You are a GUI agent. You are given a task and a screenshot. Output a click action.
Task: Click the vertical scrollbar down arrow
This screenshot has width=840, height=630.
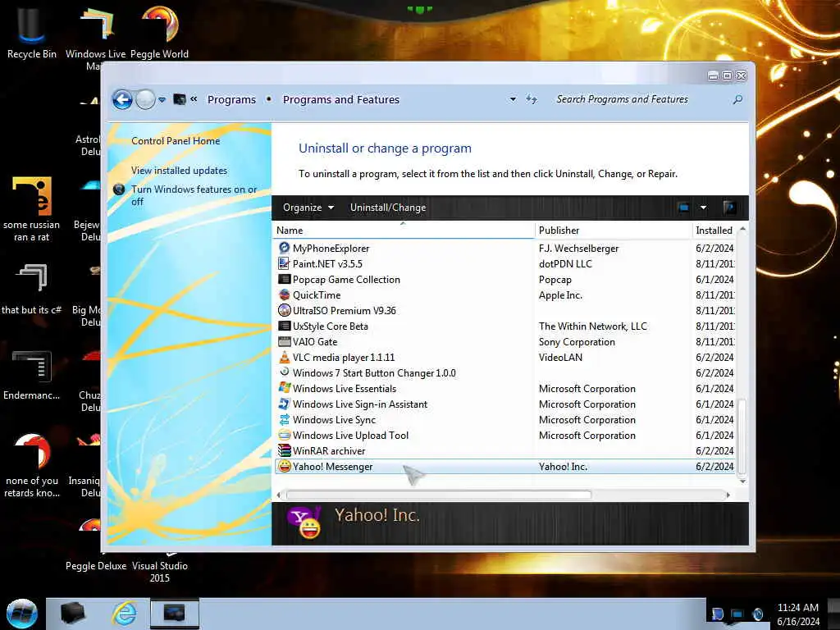coord(742,481)
